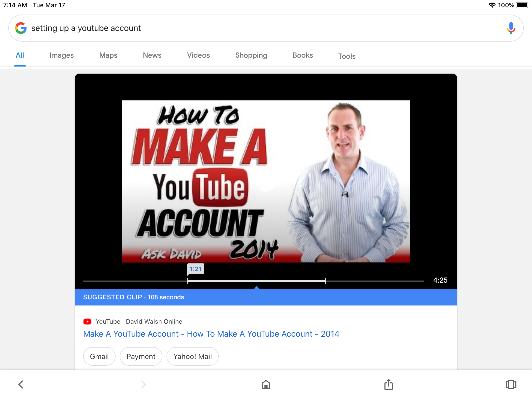Tap the Payment chip

(x=141, y=356)
